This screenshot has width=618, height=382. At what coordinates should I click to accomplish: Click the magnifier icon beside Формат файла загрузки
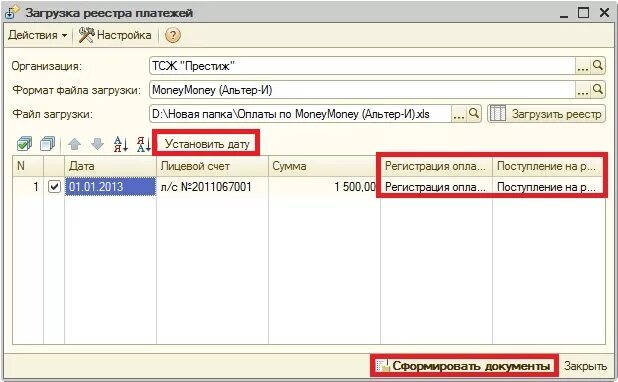coord(598,89)
